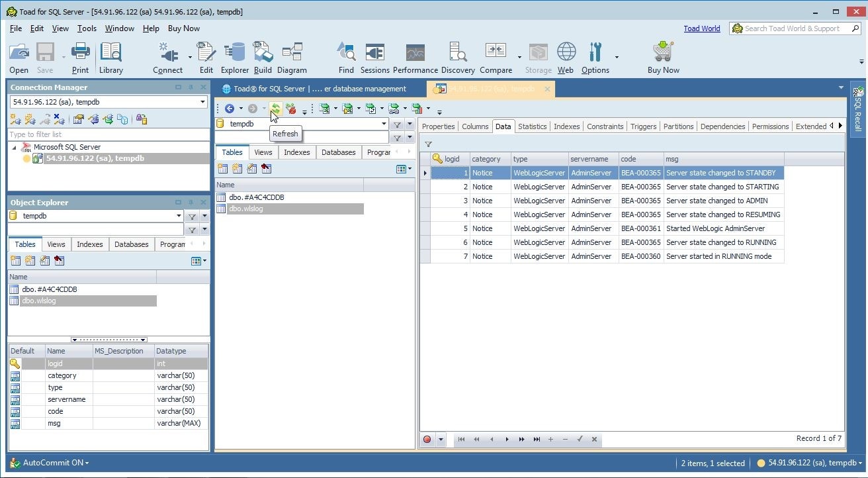The height and width of the screenshot is (478, 868).
Task: Select the 54.91.96.122 (sa), tempdb connection node
Action: (x=95, y=158)
